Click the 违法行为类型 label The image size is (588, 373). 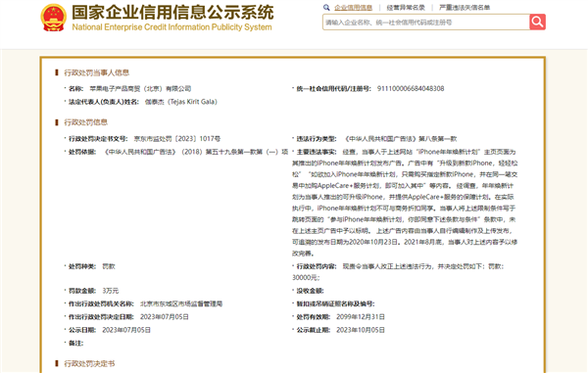tap(317, 139)
